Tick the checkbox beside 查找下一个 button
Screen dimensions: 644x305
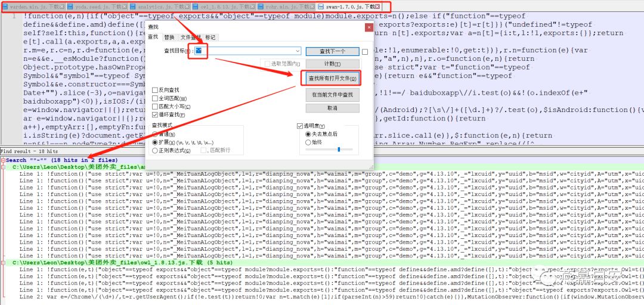click(365, 52)
